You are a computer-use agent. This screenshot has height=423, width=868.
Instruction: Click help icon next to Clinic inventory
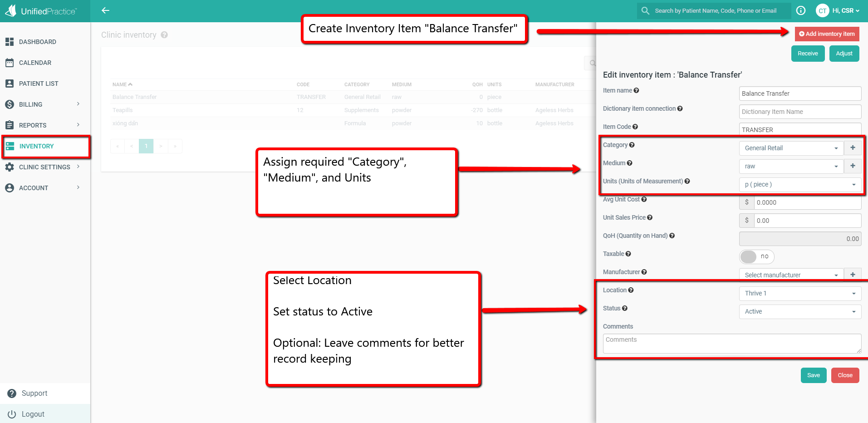(164, 35)
